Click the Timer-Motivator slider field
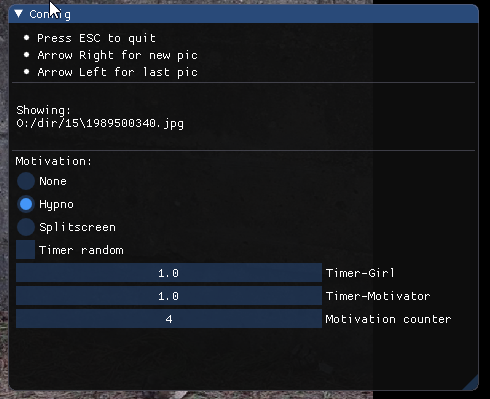Viewport: 490px width, 399px height. 169,296
